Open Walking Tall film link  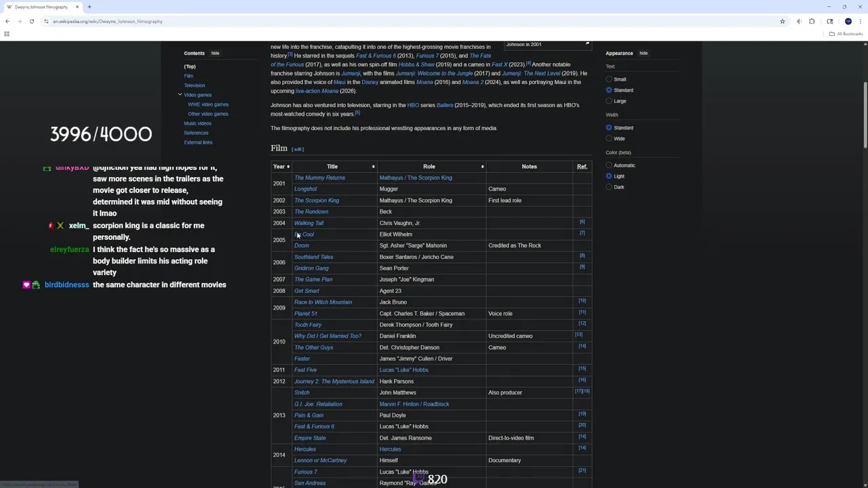tap(309, 223)
